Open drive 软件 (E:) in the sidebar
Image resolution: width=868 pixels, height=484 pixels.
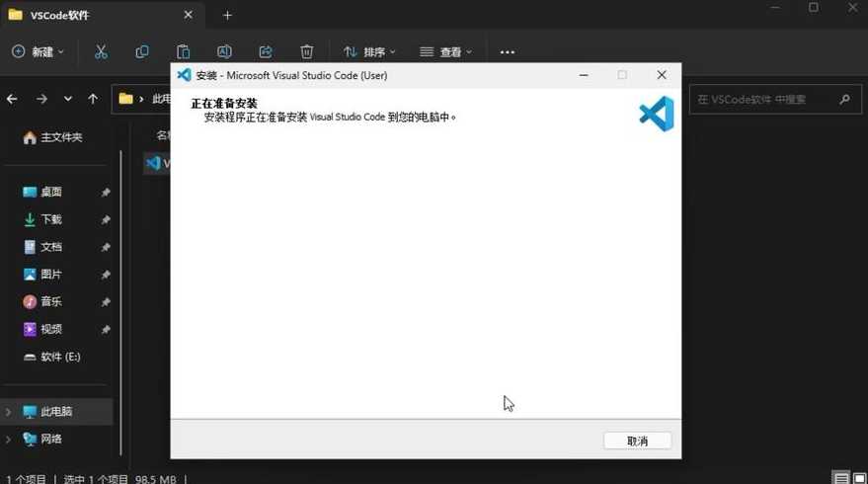point(52,357)
